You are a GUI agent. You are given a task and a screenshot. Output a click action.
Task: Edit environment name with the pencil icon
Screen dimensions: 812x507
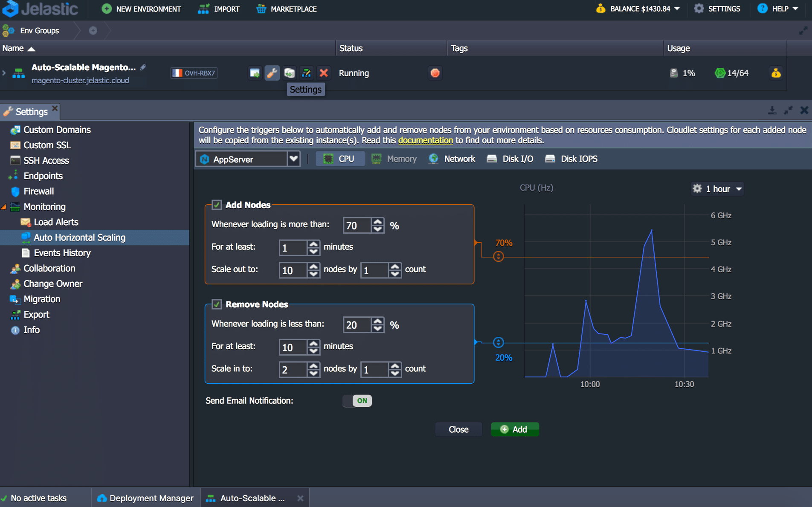coord(143,67)
